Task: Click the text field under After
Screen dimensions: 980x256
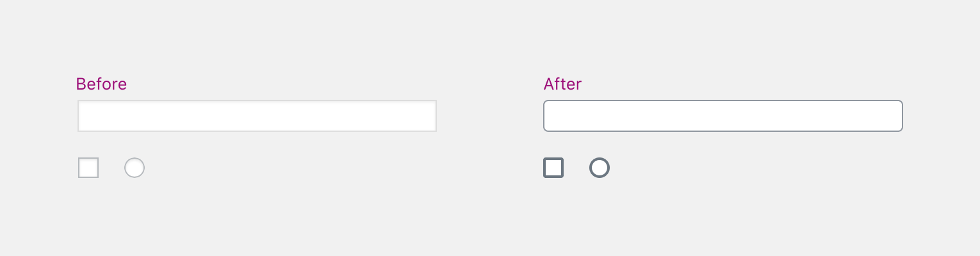Action: (x=723, y=116)
